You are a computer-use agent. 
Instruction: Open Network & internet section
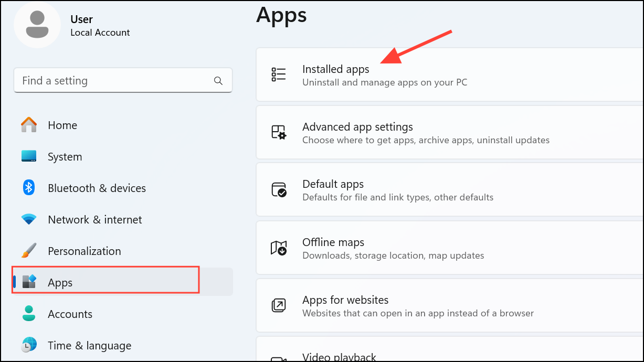click(123, 219)
